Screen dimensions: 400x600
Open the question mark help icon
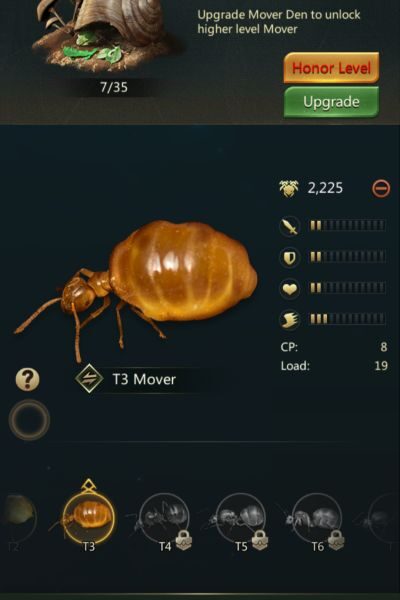tap(27, 379)
